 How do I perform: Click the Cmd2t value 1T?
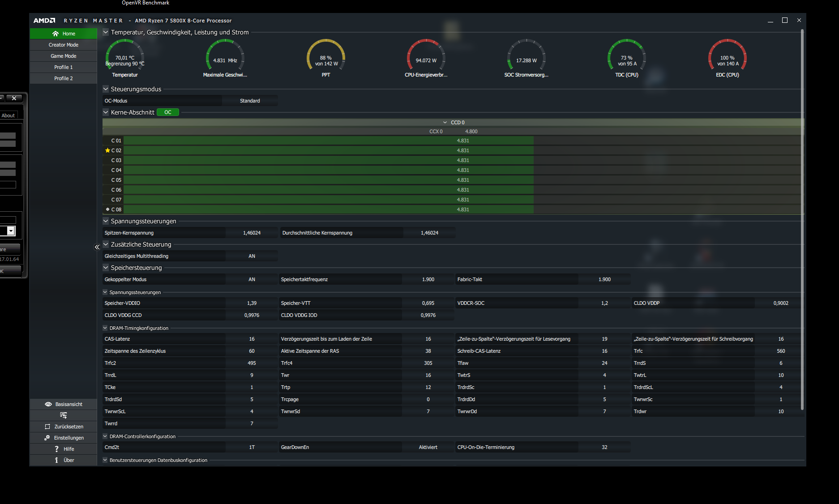point(252,447)
